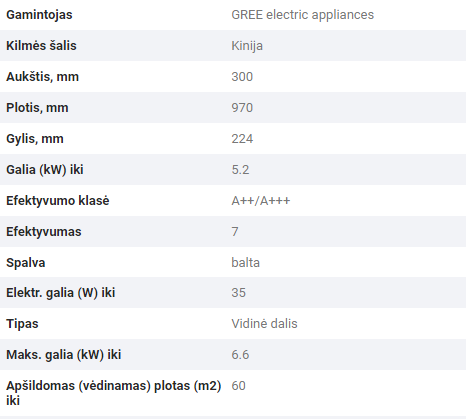Select the A++/A+++ efficiency class value
The image size is (470, 419).
tap(261, 201)
